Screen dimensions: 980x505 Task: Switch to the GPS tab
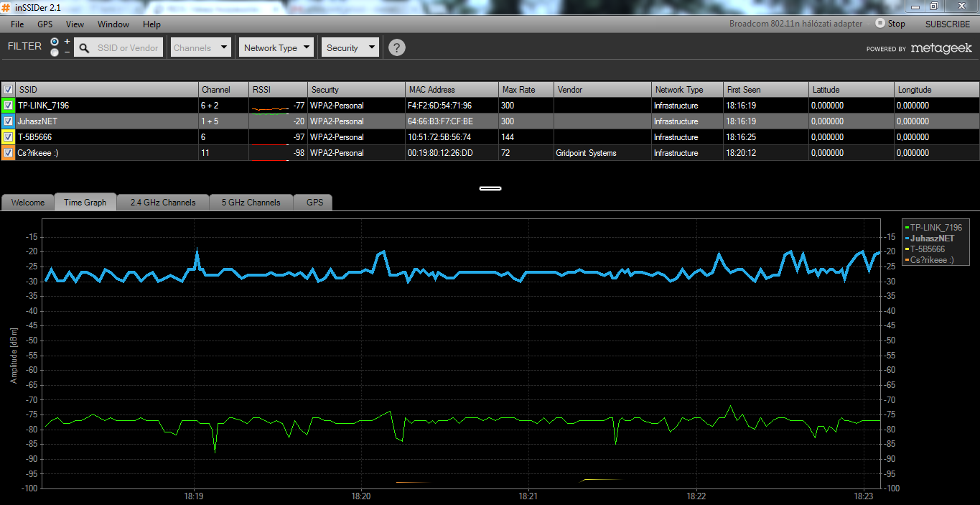[314, 202]
